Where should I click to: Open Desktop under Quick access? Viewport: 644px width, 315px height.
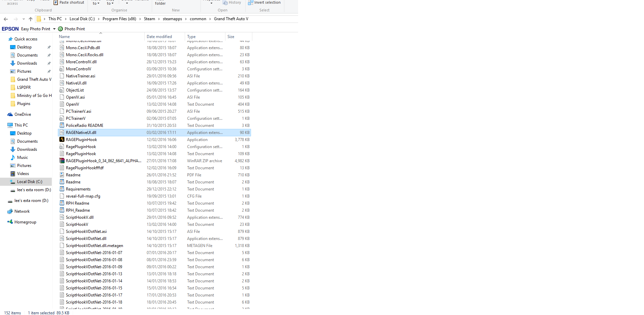coord(24,47)
